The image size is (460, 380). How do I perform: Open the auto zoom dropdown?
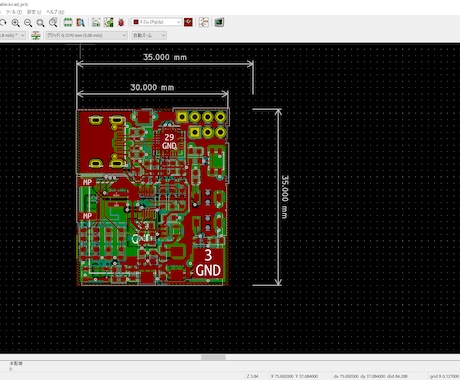pyautogui.click(x=149, y=35)
